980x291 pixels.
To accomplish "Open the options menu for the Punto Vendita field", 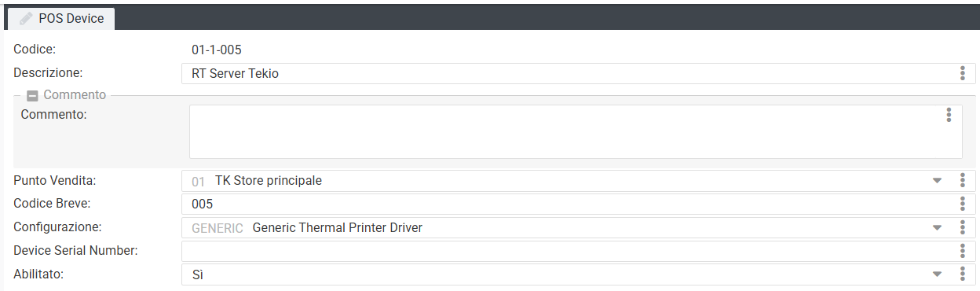I will 962,180.
